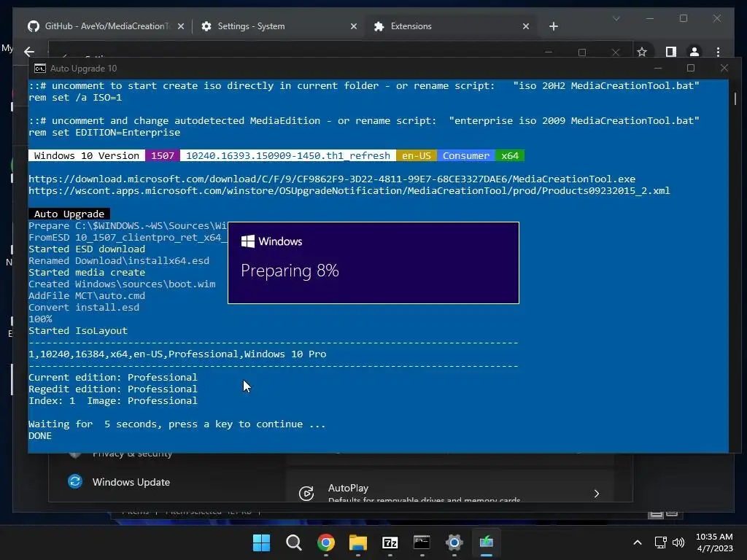Open 7-Zip from the taskbar
The width and height of the screenshot is (747, 560).
coord(390,542)
